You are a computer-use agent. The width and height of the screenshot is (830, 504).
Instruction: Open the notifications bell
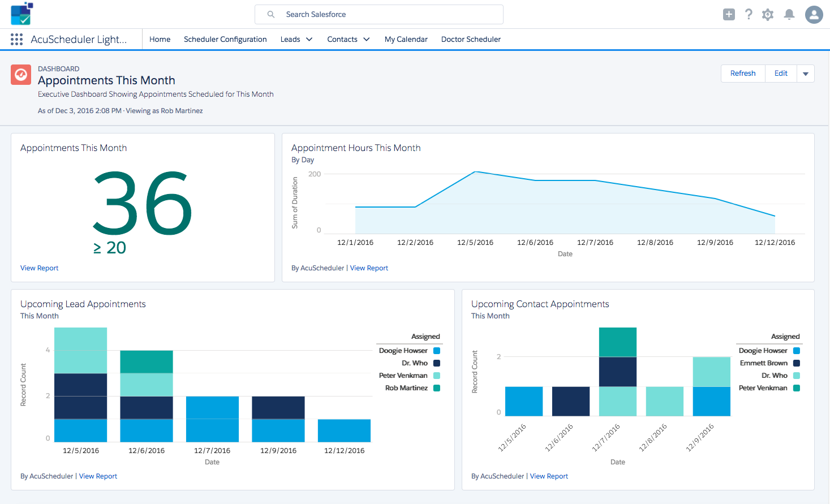(x=789, y=15)
